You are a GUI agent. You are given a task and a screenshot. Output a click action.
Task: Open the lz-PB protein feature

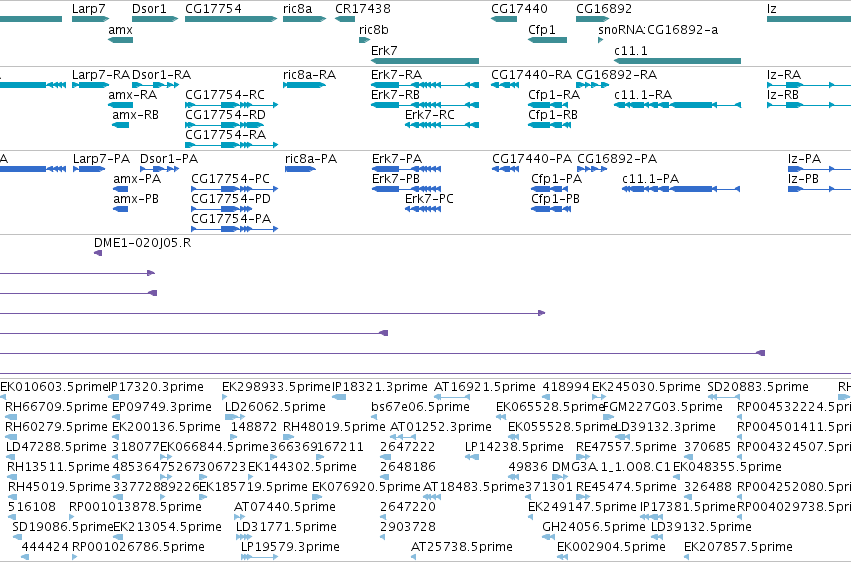pyautogui.click(x=820, y=189)
